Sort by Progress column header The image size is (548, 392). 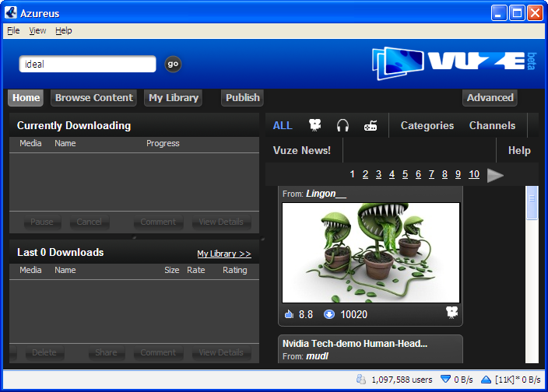(x=163, y=143)
